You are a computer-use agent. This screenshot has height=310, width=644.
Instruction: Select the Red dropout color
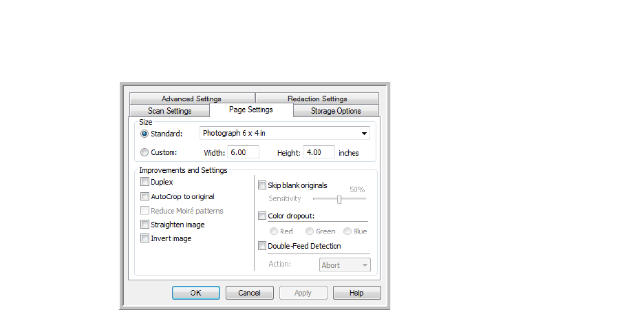pyautogui.click(x=273, y=231)
